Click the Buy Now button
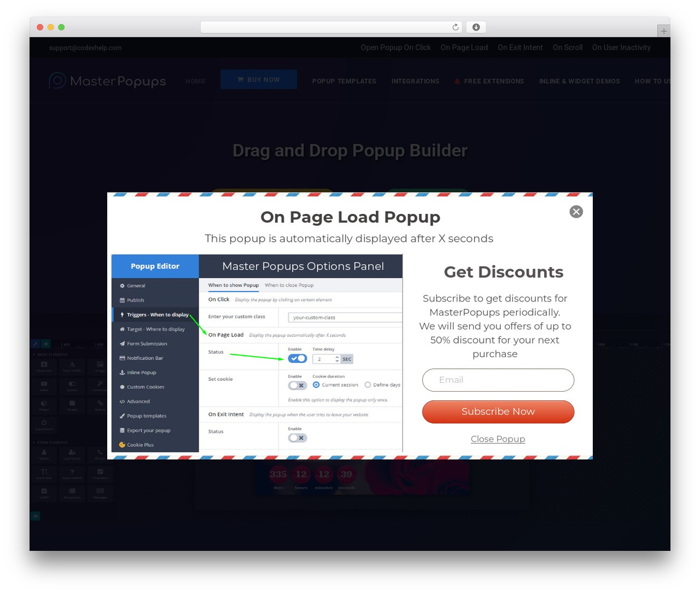 259,79
